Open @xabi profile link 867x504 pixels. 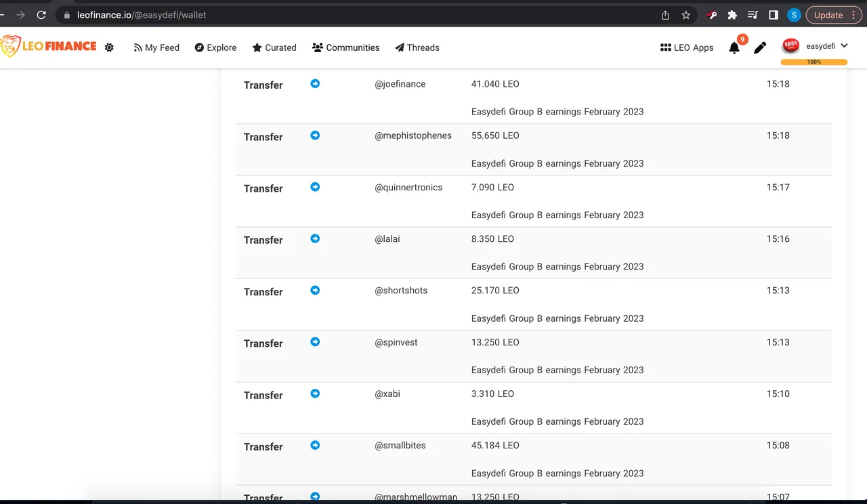[x=387, y=394]
